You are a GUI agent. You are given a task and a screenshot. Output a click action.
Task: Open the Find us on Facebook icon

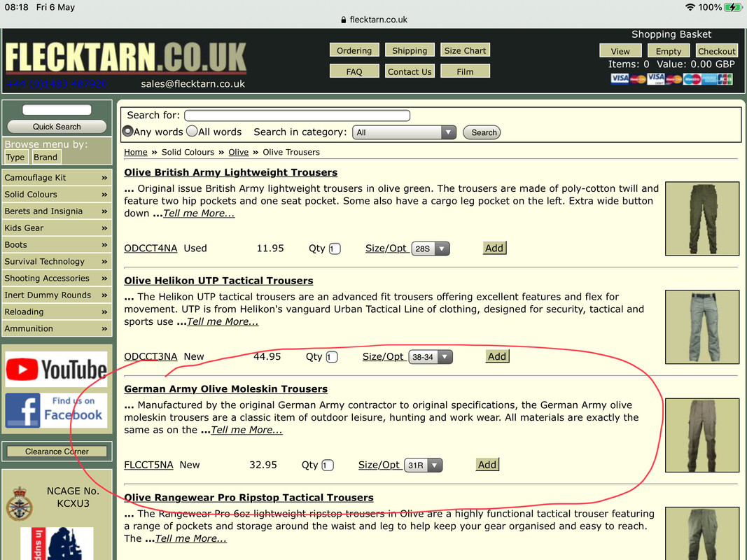56,410
